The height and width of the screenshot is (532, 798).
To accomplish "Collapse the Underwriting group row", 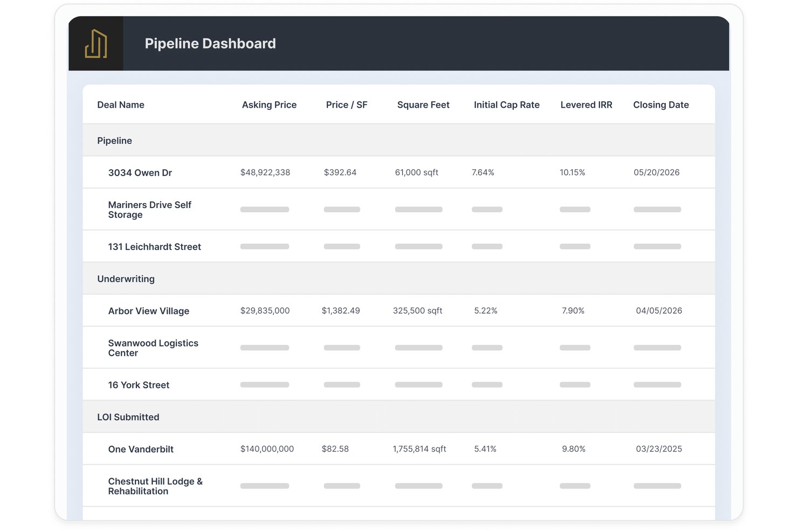I will coord(399,279).
